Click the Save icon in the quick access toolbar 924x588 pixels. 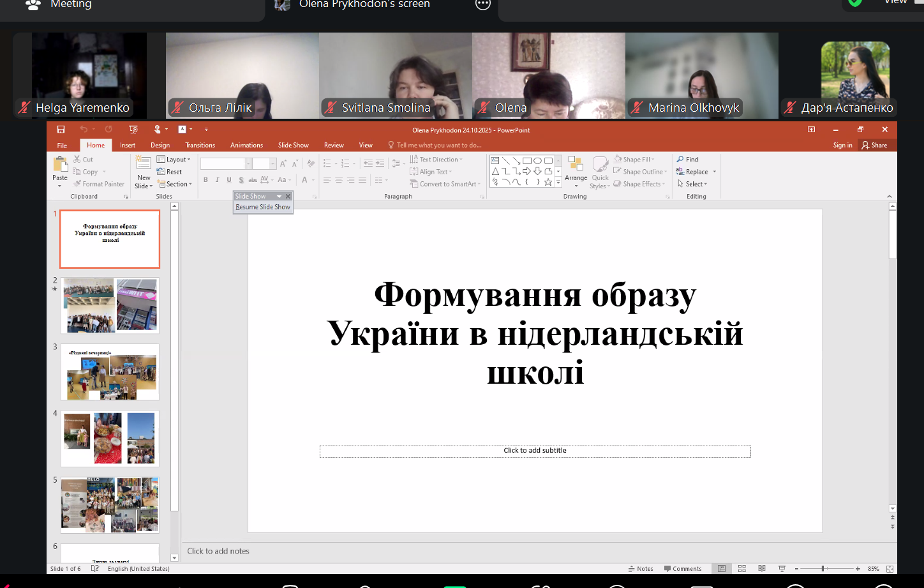point(61,130)
